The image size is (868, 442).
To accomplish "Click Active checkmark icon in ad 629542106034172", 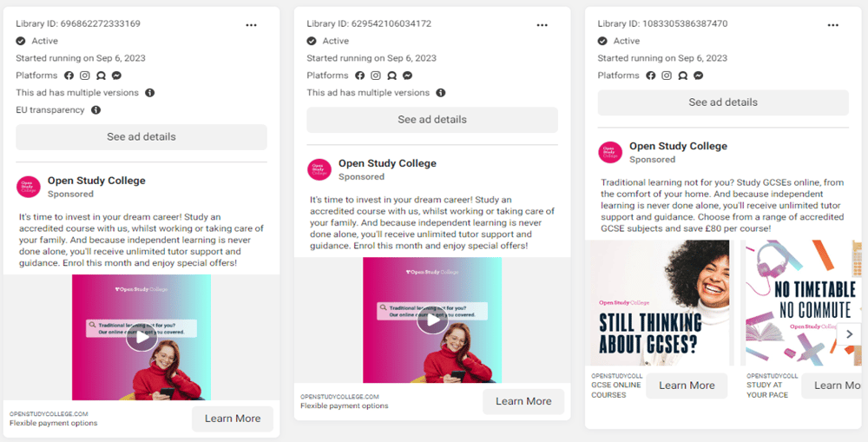I will (x=312, y=41).
